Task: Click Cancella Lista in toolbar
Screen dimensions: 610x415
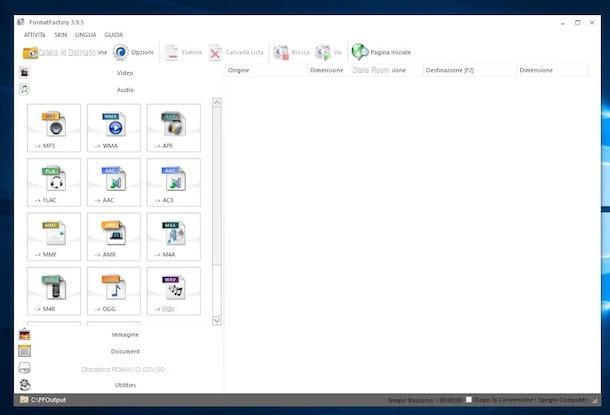Action: (x=236, y=52)
